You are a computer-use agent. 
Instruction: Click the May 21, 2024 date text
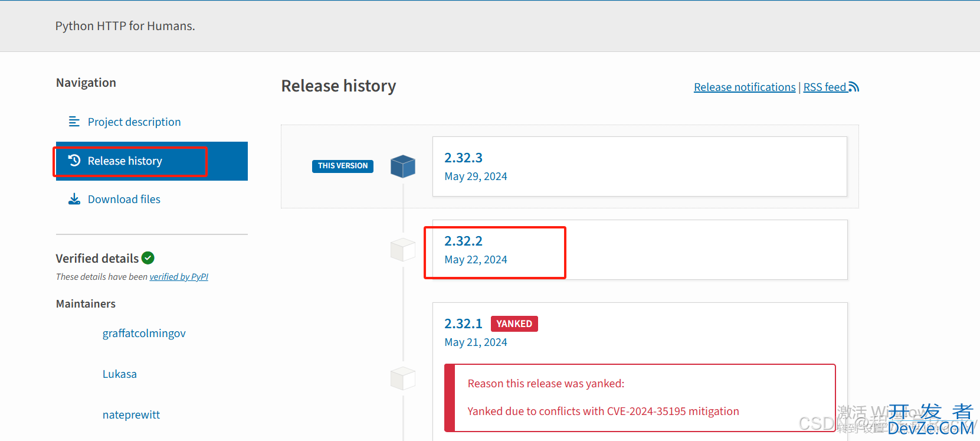point(476,342)
